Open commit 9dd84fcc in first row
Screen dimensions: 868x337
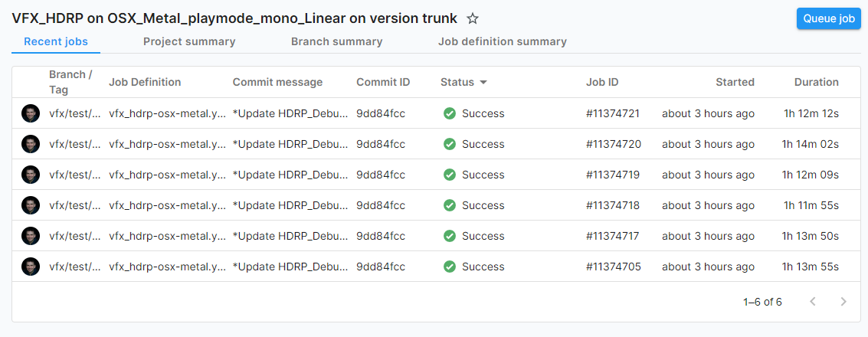[380, 113]
